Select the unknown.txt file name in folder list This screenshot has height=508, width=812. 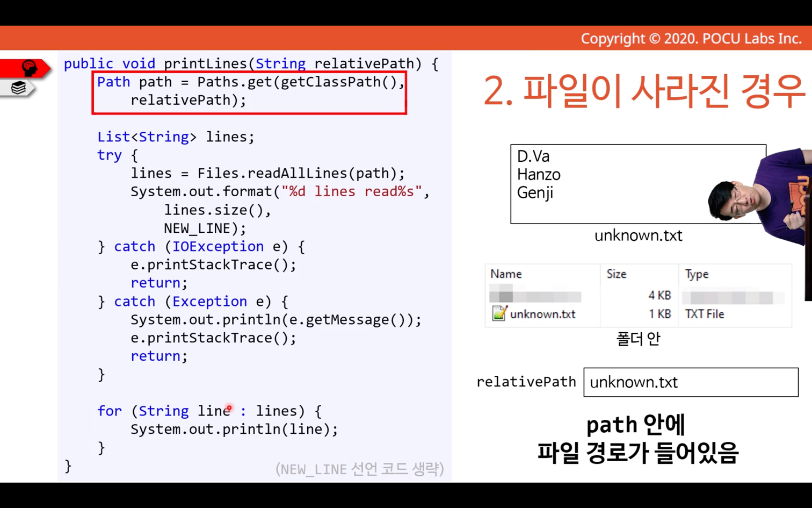pos(542,314)
